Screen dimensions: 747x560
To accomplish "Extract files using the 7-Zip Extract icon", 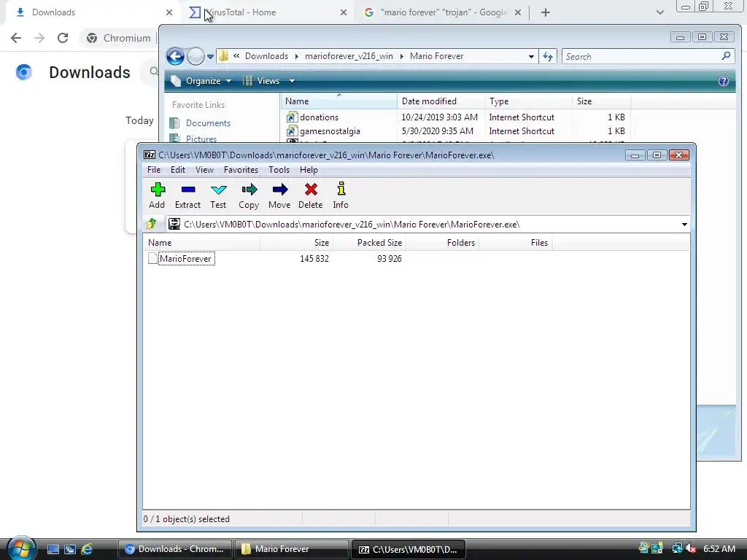I will pos(187,195).
